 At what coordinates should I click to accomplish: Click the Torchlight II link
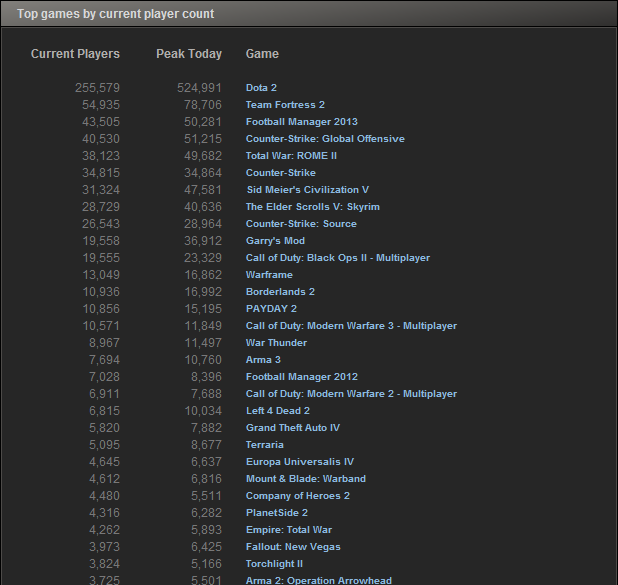pyautogui.click(x=274, y=564)
